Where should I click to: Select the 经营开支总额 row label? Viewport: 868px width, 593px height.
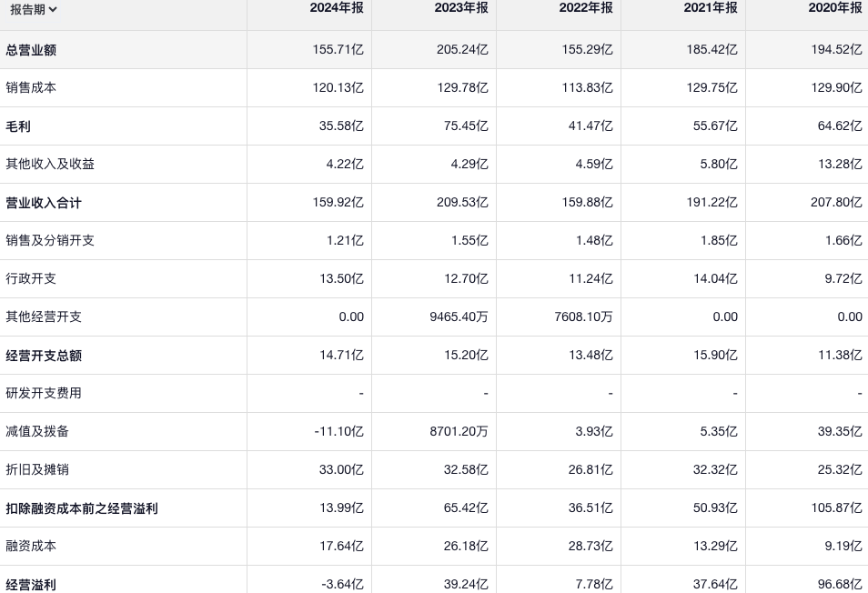[x=44, y=356]
